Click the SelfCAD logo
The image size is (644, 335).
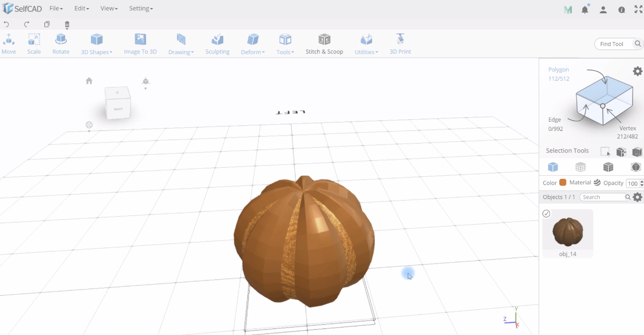[22, 9]
